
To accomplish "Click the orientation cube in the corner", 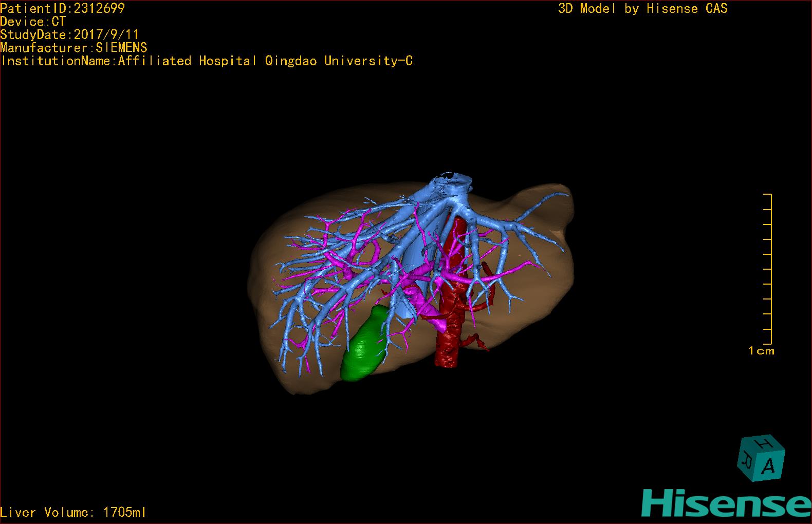I will pyautogui.click(x=762, y=459).
